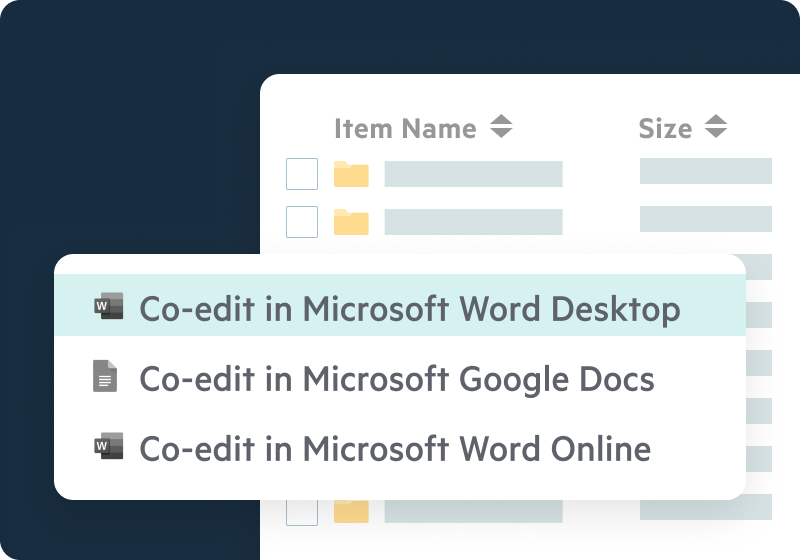Tick the checkbox in the bottom folder row
800x560 pixels.
302,511
